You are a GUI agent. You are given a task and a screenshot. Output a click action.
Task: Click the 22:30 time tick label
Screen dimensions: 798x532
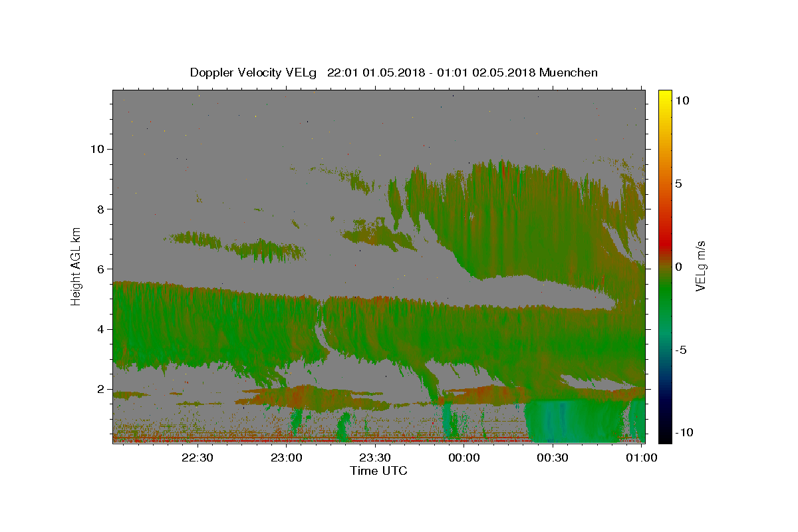point(198,458)
